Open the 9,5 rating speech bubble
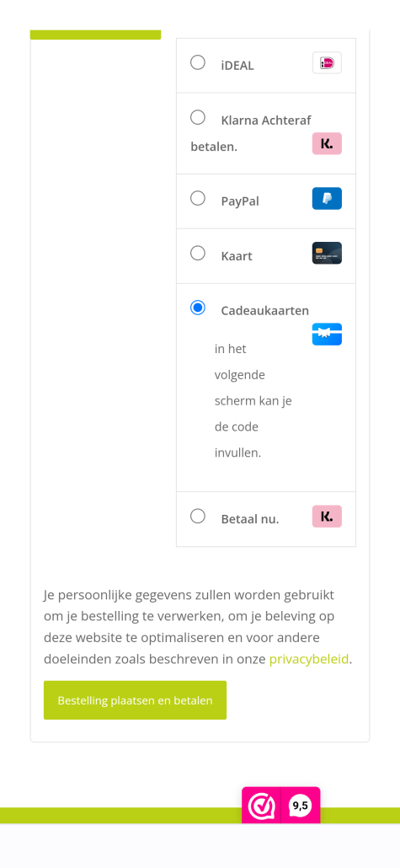This screenshot has width=400, height=868. click(x=301, y=806)
